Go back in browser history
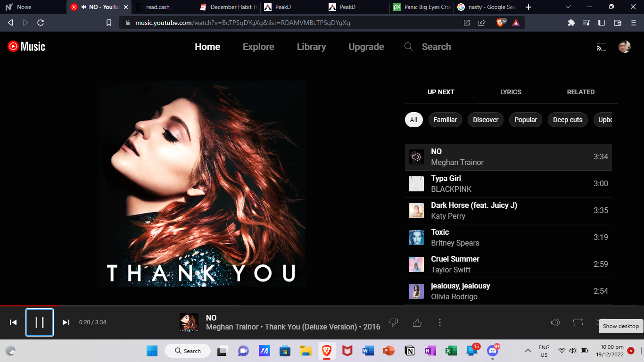644x362 pixels. pyautogui.click(x=10, y=23)
